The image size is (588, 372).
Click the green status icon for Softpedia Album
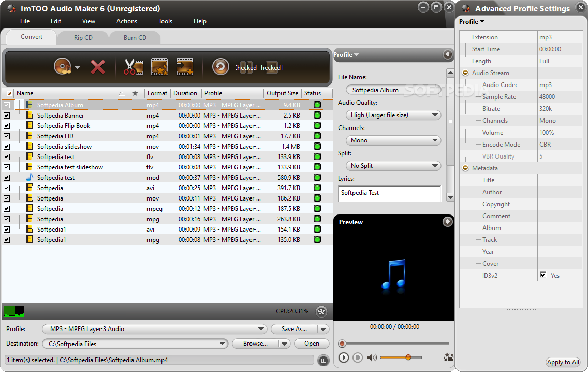click(x=317, y=105)
